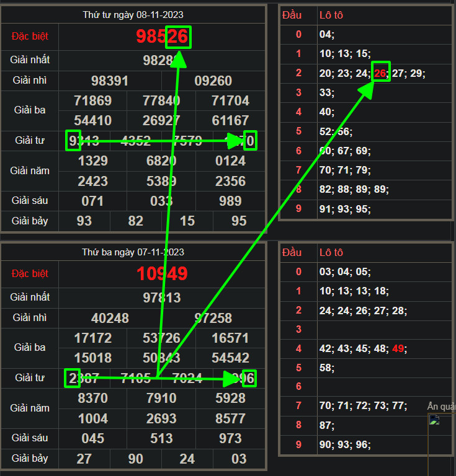The height and width of the screenshot is (476, 456).
Task: Click the 'Giải năm' number 8370
Action: 92,398
